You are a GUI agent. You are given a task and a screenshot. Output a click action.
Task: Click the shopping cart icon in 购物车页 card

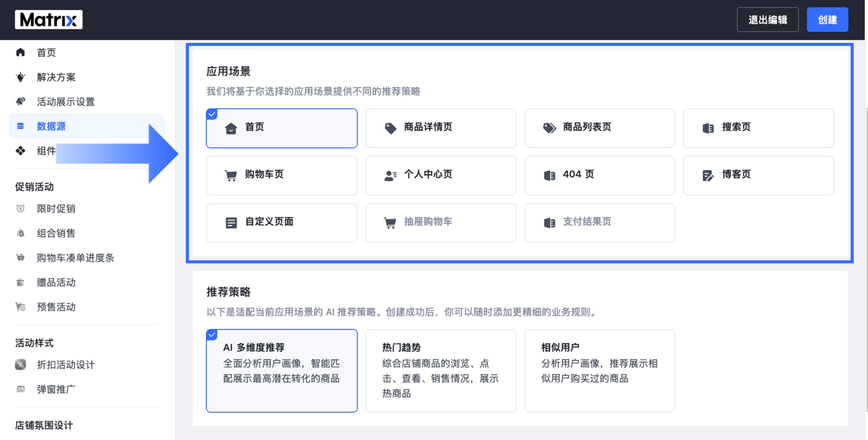coord(231,176)
